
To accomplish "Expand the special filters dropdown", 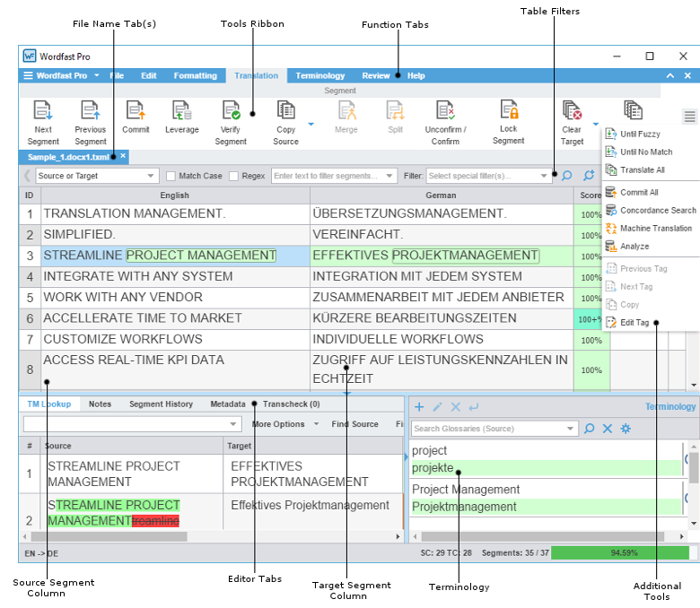I will (544, 177).
